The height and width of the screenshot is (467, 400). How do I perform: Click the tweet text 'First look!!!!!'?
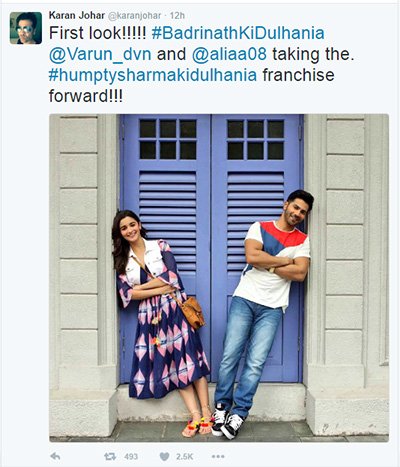point(97,33)
